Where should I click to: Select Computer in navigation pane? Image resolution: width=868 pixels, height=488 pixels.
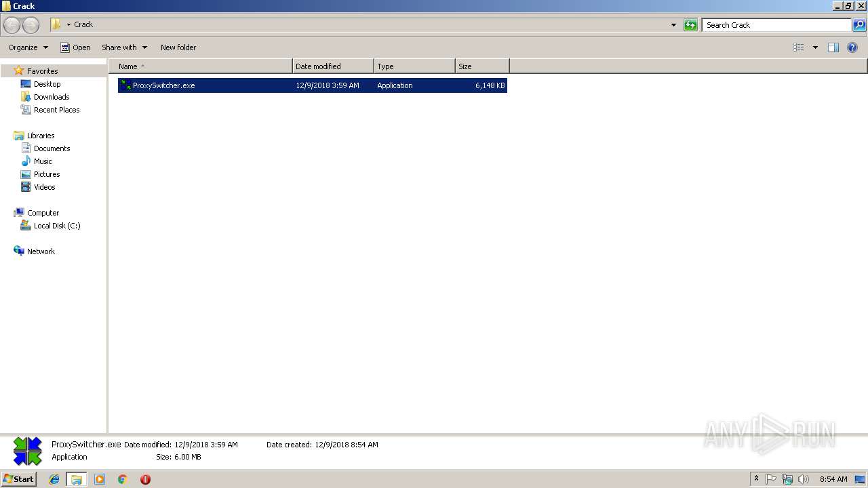click(43, 213)
